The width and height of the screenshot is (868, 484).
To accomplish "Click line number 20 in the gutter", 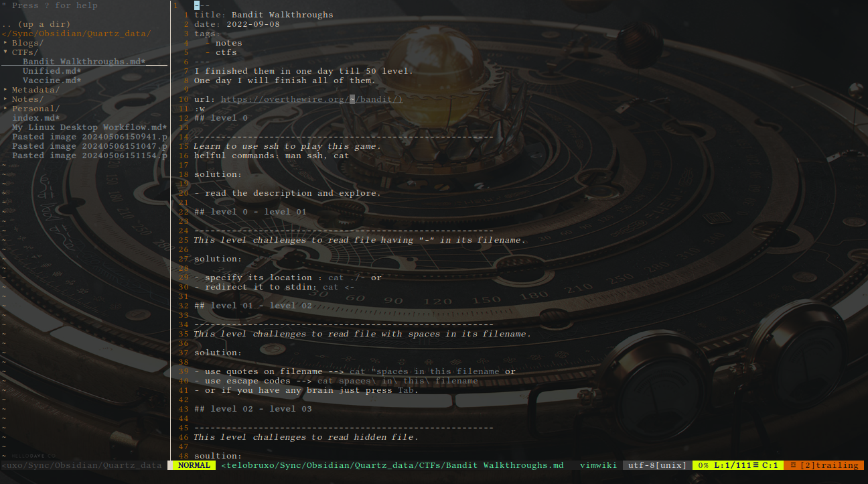I will pos(184,193).
